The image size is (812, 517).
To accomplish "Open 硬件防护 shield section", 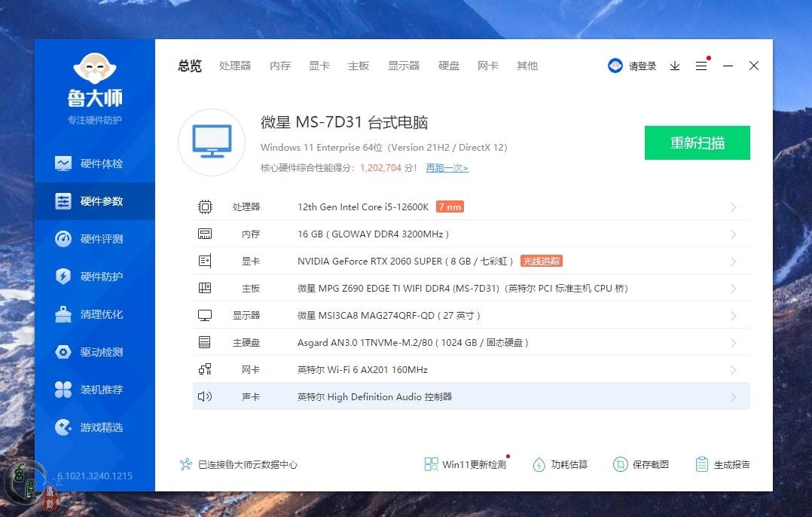I will [x=95, y=277].
